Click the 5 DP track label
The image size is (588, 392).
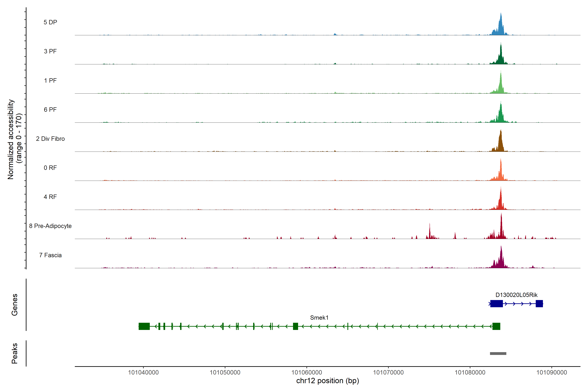click(50, 22)
